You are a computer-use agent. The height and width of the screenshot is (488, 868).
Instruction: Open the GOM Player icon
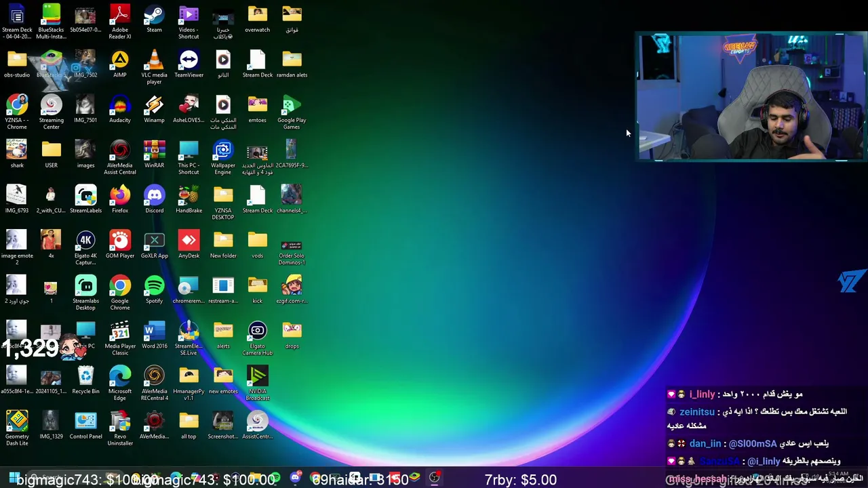coord(120,245)
